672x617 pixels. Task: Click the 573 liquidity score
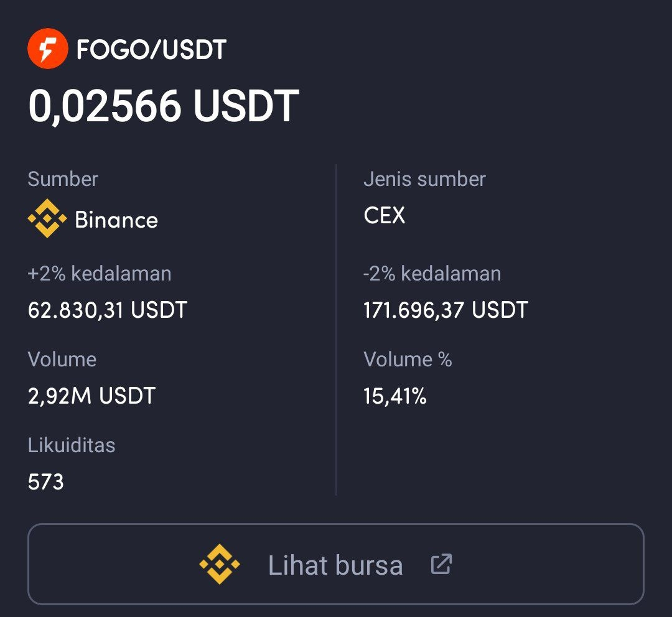(x=46, y=481)
